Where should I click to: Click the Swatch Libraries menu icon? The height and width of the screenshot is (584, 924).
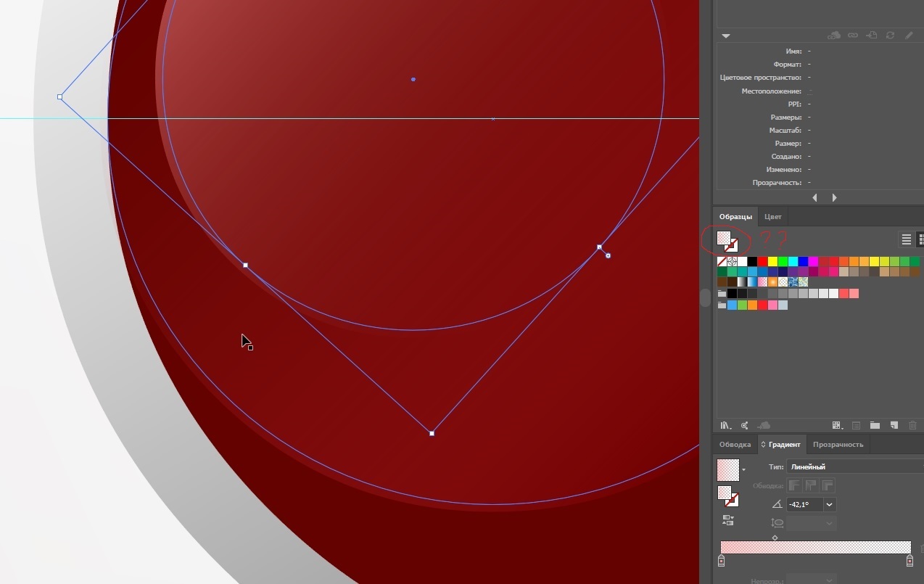[725, 426]
